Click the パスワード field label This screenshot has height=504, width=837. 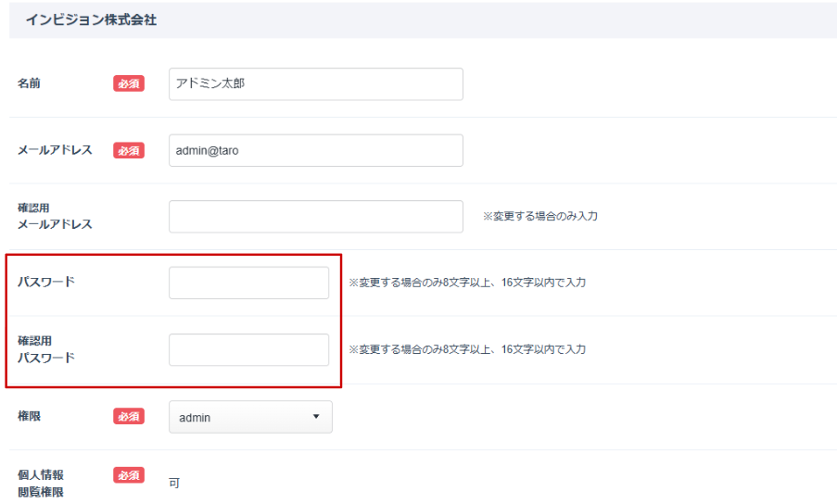coord(46,283)
